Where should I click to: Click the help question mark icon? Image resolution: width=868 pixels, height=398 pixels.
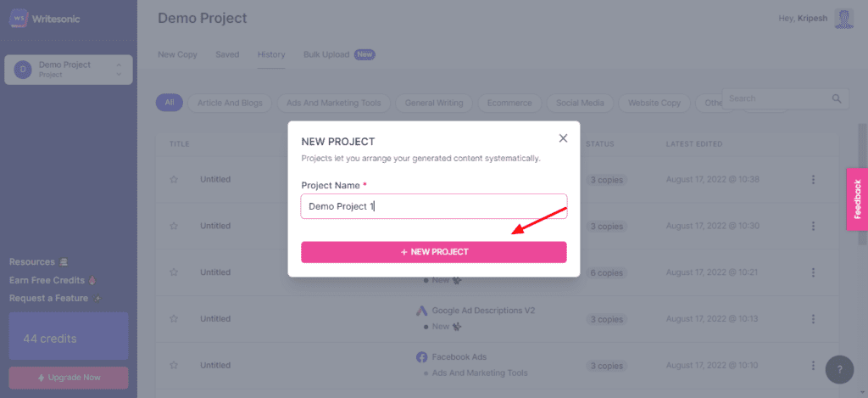point(839,370)
